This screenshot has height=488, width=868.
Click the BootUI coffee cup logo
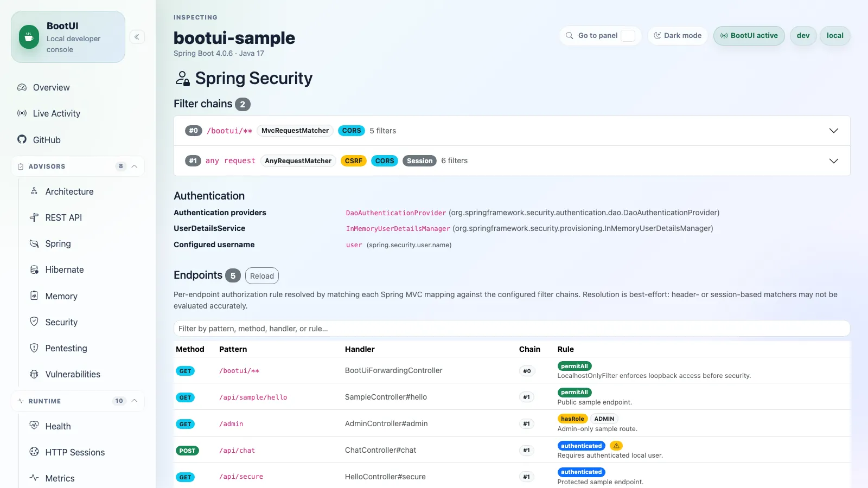coord(29,37)
